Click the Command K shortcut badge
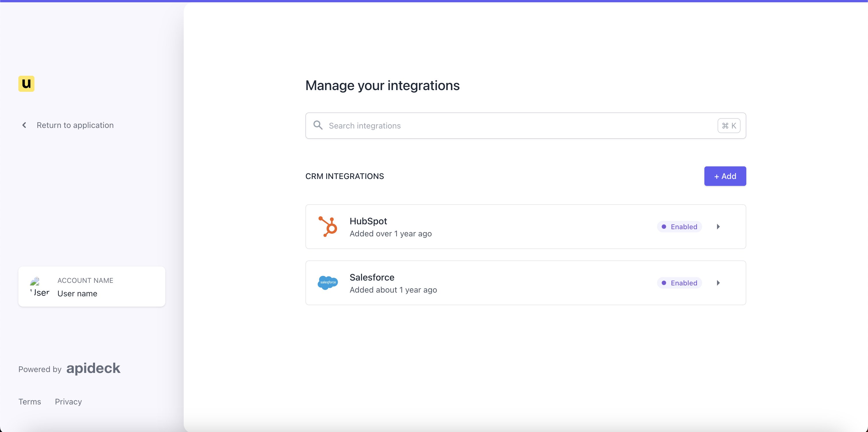The height and width of the screenshot is (432, 868). click(x=728, y=126)
